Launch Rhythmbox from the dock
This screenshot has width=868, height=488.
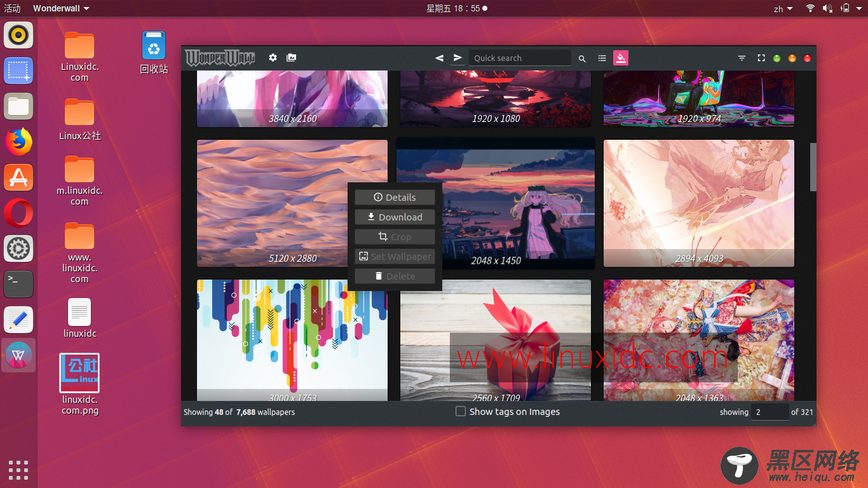coord(18,35)
